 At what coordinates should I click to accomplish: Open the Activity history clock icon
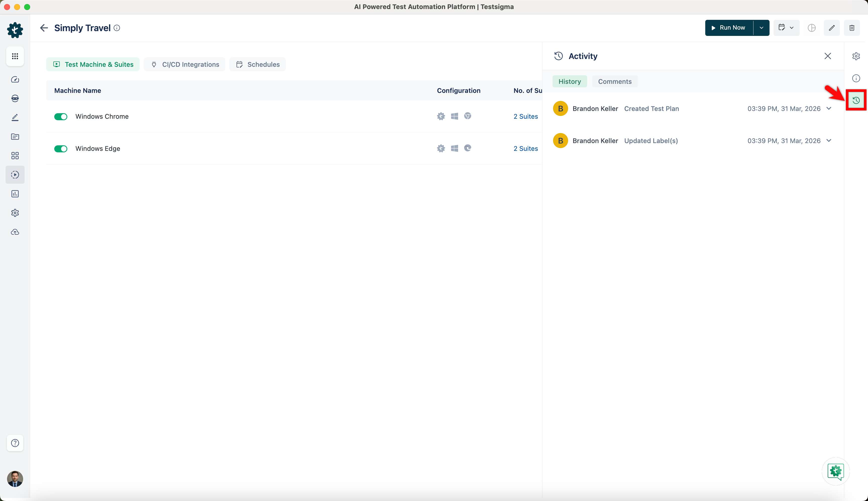pos(856,100)
